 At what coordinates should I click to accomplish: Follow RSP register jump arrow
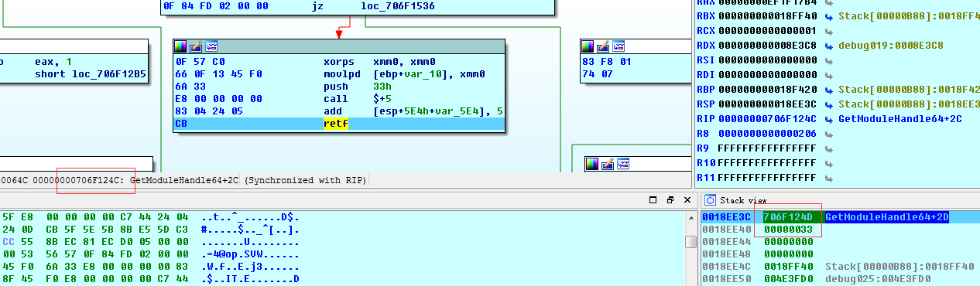pos(829,104)
